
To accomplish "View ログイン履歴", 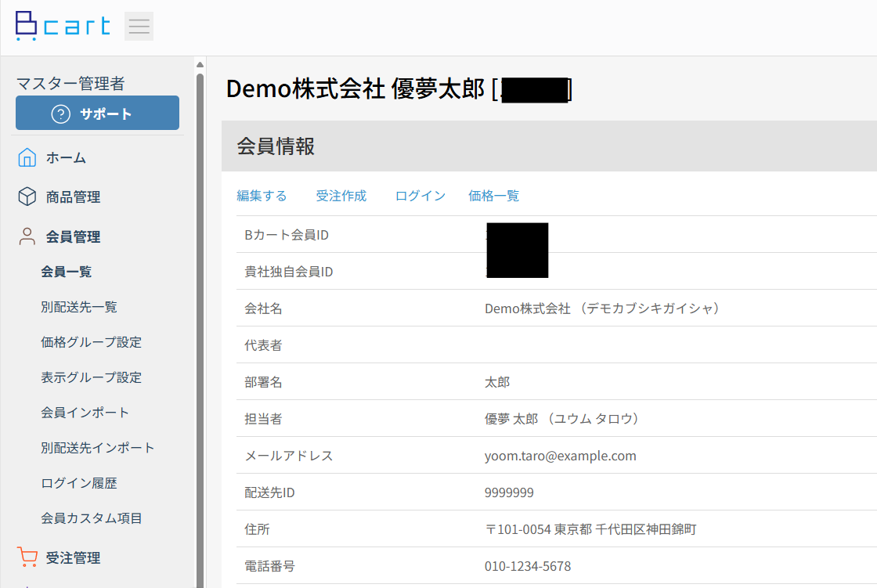I will coord(79,483).
